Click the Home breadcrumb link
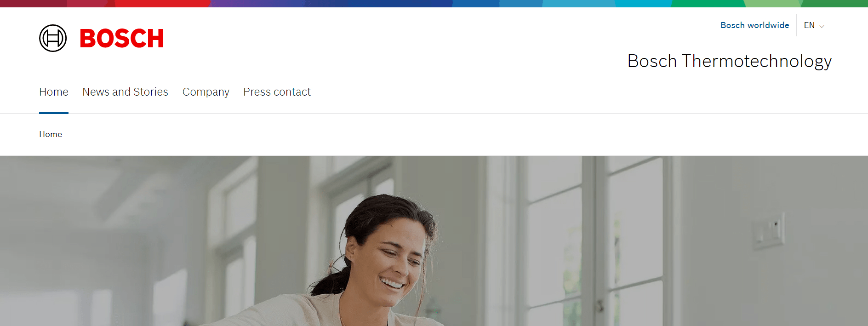Screen dimensions: 868x326 tap(51, 134)
